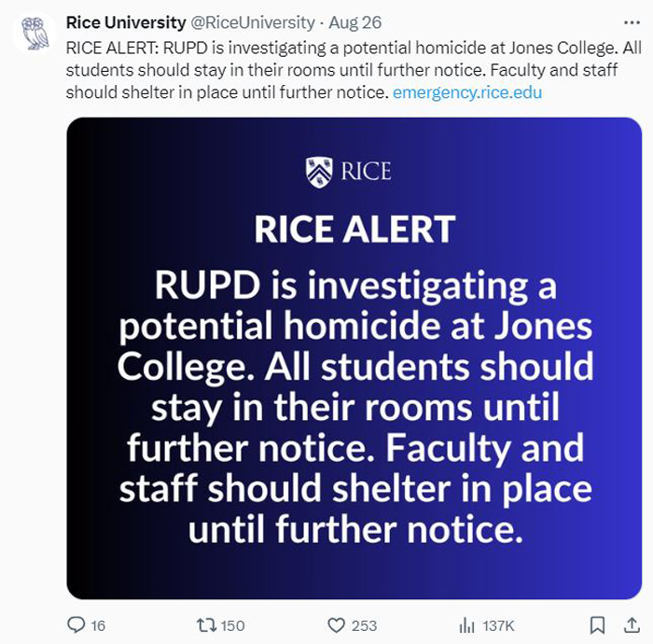Click the reply count of 16
653x644 pixels.
[98, 625]
